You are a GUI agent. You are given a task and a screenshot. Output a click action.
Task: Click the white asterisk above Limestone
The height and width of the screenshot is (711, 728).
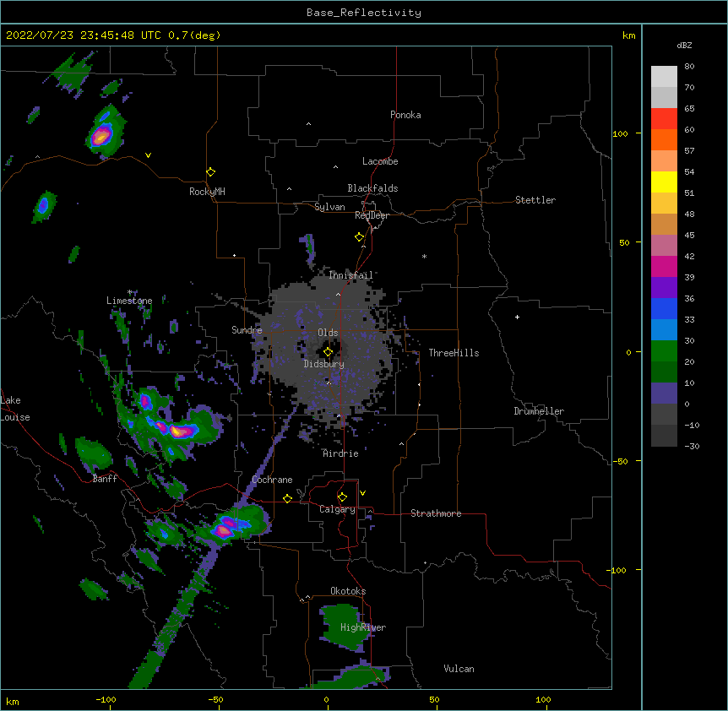tap(129, 292)
